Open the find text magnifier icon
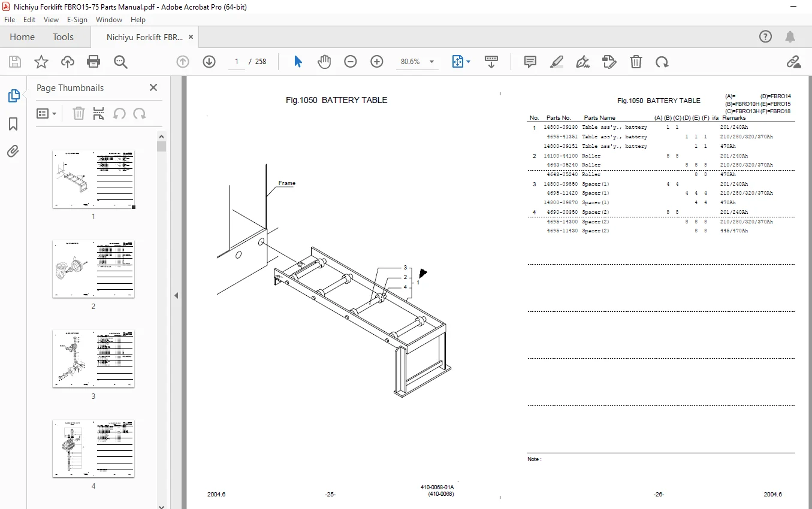Viewport: 812px width, 509px height. coord(121,62)
